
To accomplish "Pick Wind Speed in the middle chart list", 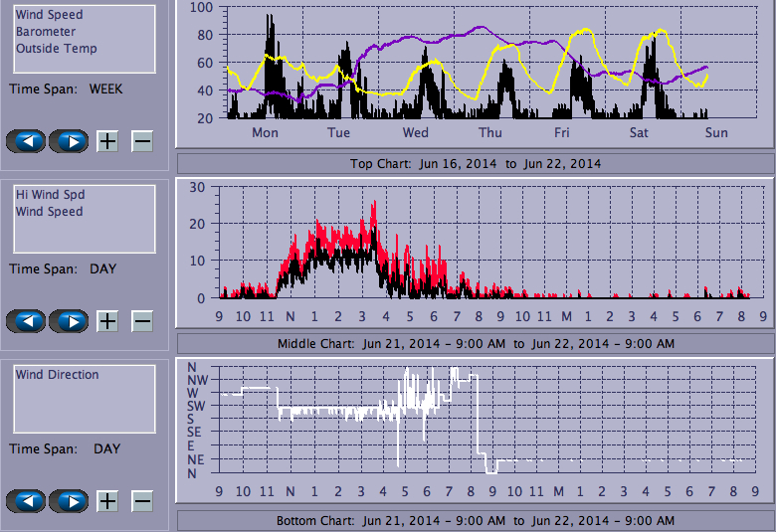I will pyautogui.click(x=50, y=212).
